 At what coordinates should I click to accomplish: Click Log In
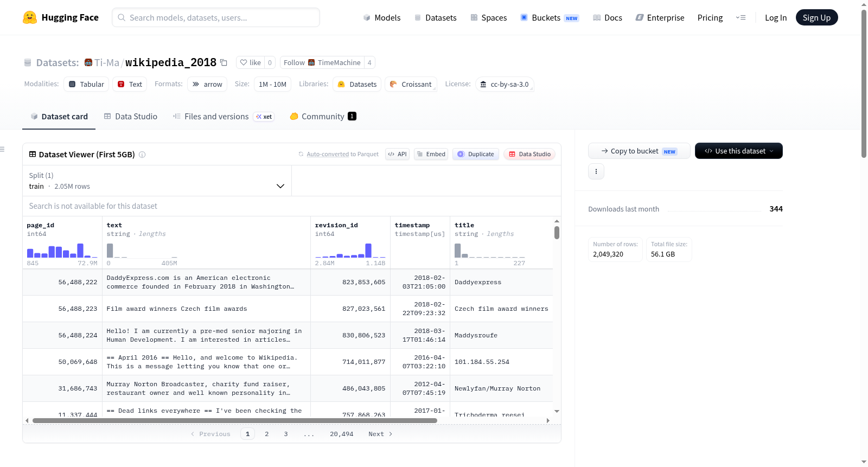coord(776,17)
